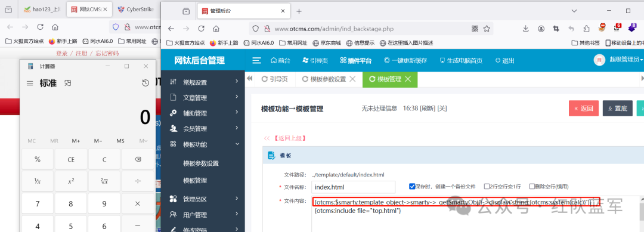Click the multiply key in Calculator
The height and width of the screenshot is (232, 644).
(x=138, y=203)
